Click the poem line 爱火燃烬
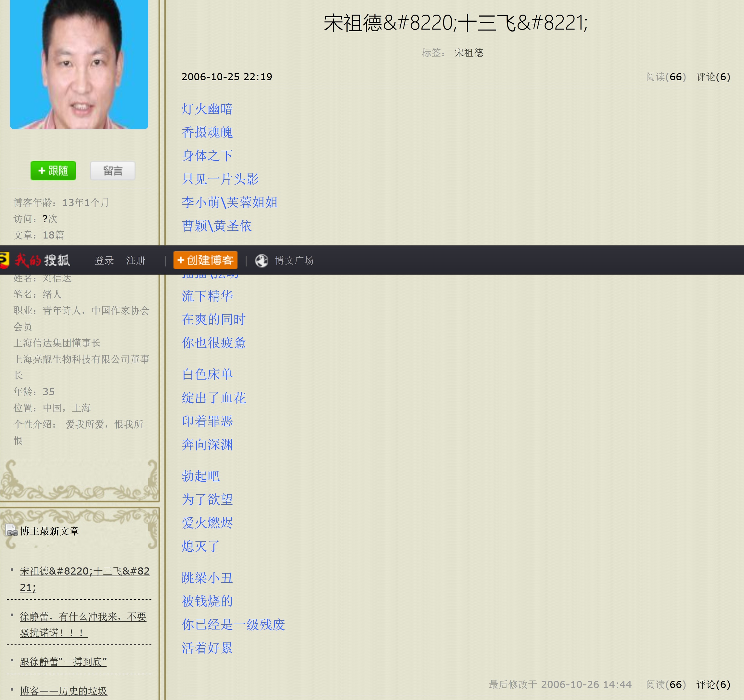 (x=207, y=523)
